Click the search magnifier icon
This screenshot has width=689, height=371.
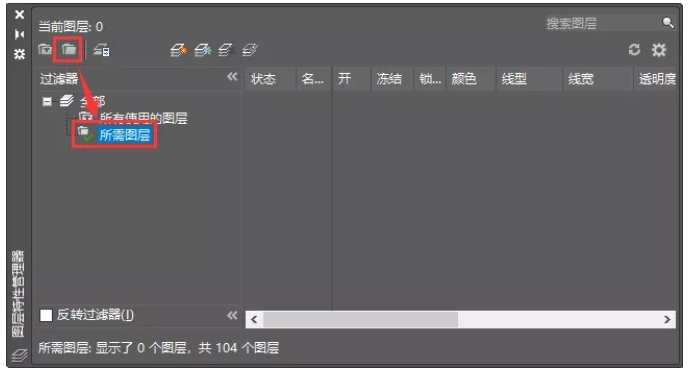(x=668, y=22)
